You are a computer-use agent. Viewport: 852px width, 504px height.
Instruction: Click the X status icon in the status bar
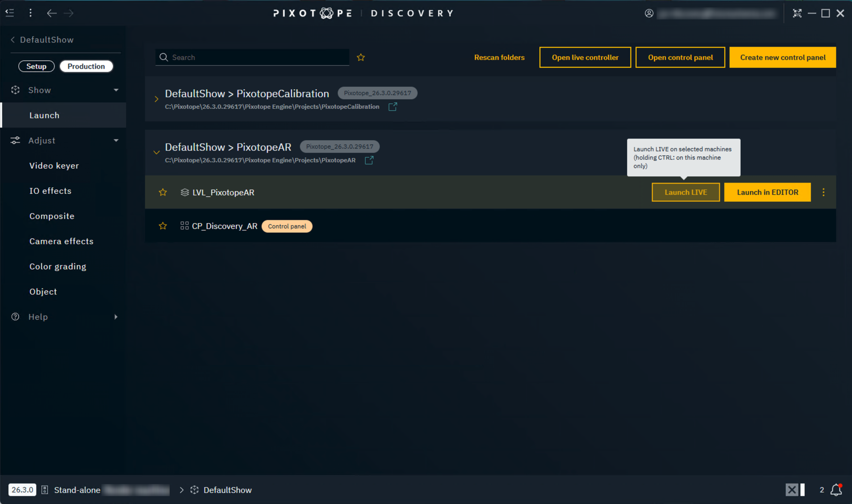(x=792, y=490)
